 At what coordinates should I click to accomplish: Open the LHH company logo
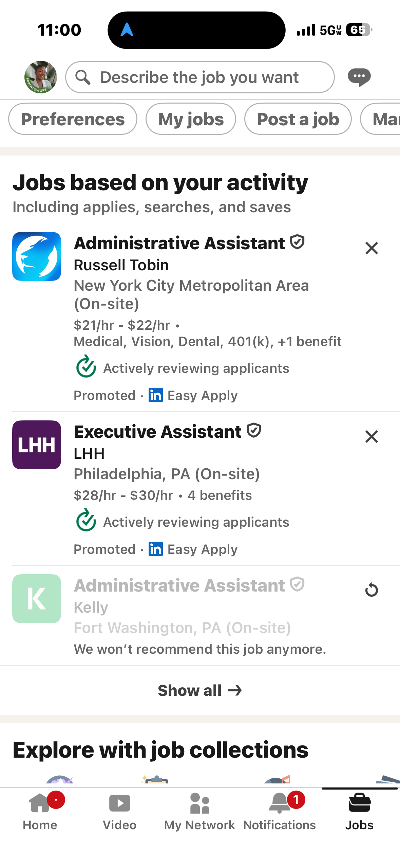pyautogui.click(x=37, y=445)
